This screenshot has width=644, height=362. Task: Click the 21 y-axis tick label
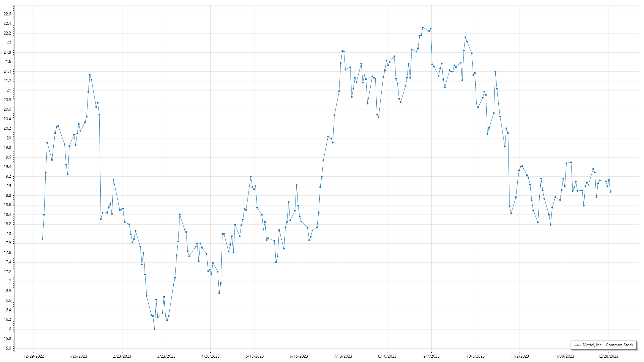9,90
